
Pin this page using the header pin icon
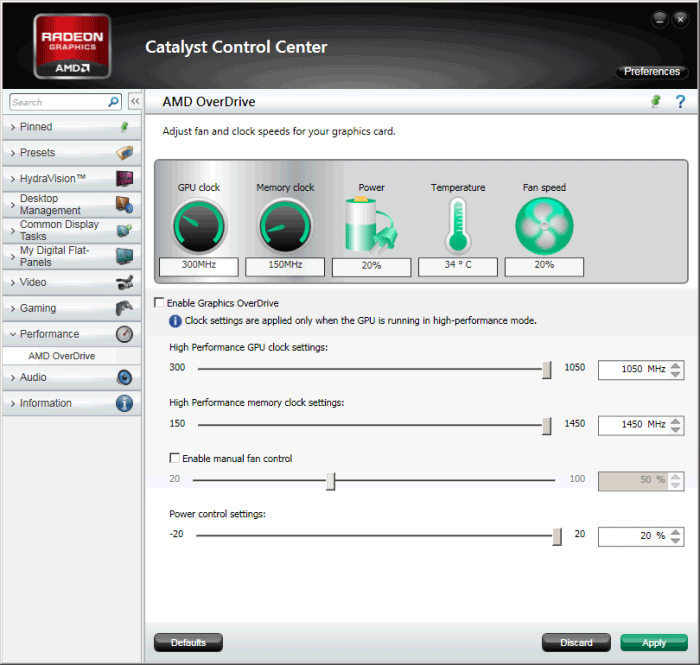click(656, 101)
